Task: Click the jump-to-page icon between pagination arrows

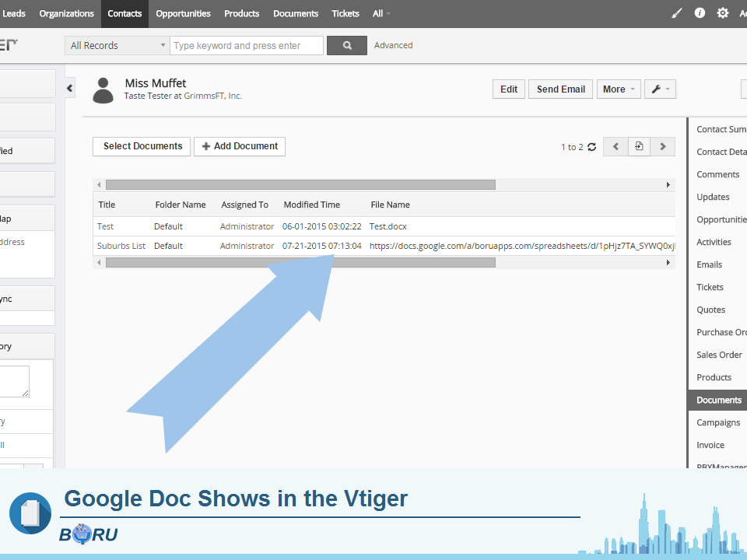Action: click(639, 146)
